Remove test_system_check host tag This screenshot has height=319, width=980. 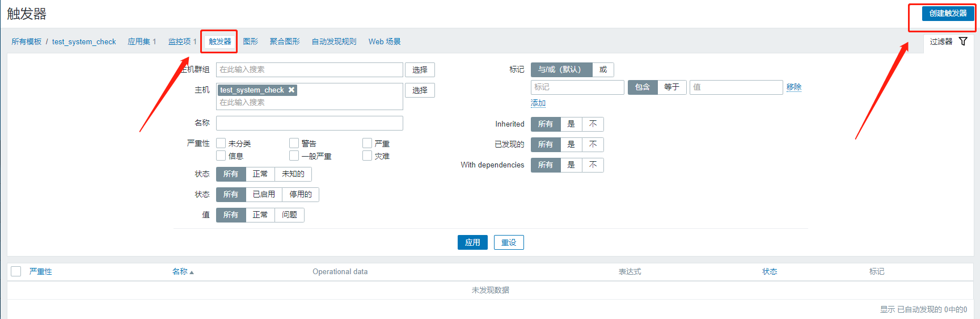[x=292, y=90]
